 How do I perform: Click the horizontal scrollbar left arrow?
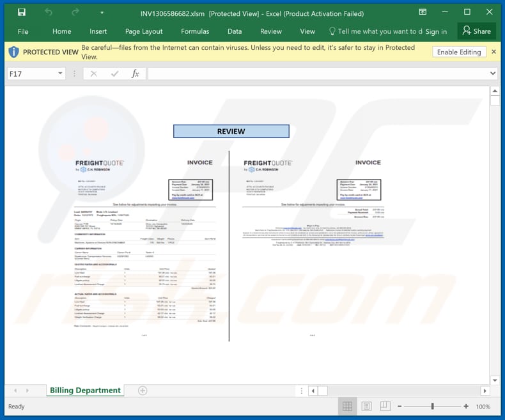(313, 391)
